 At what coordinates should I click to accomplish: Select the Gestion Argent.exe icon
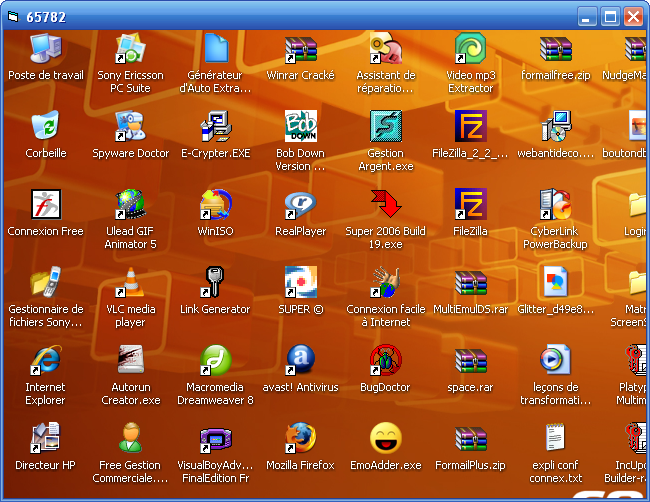[x=386, y=126]
